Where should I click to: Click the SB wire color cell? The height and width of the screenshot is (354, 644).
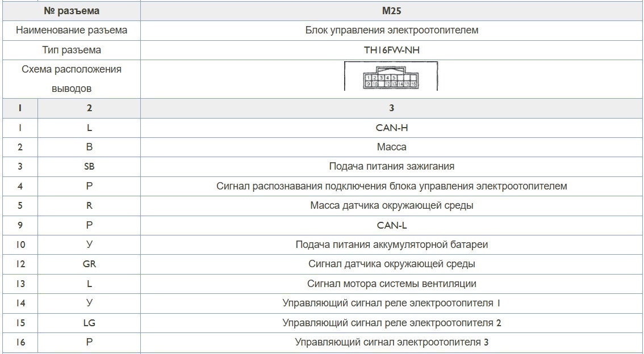tap(89, 166)
